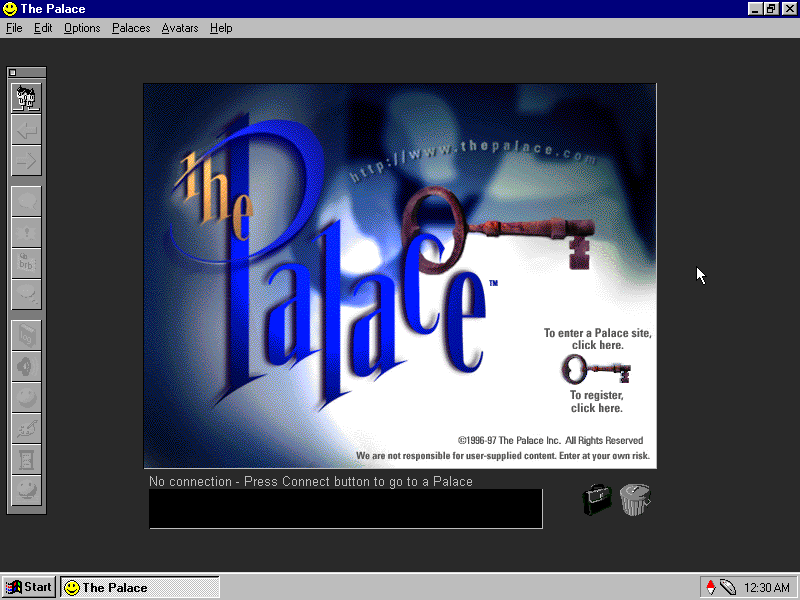Click the smiley face toolbar icon
The width and height of the screenshot is (800, 600).
click(27, 397)
